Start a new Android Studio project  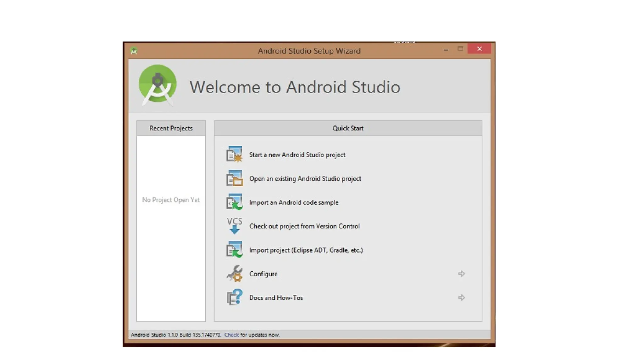[297, 155]
